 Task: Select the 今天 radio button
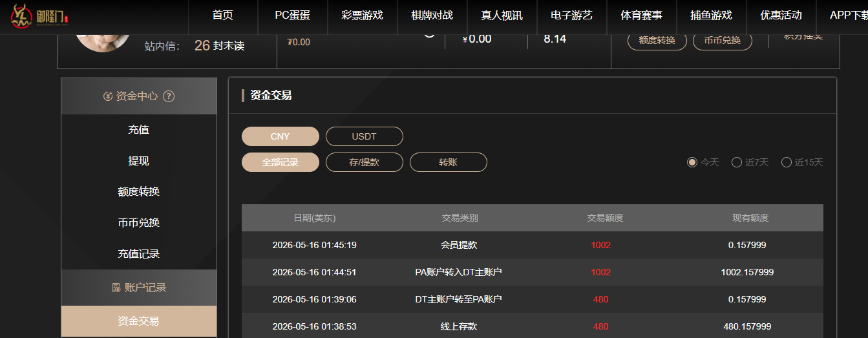[692, 162]
